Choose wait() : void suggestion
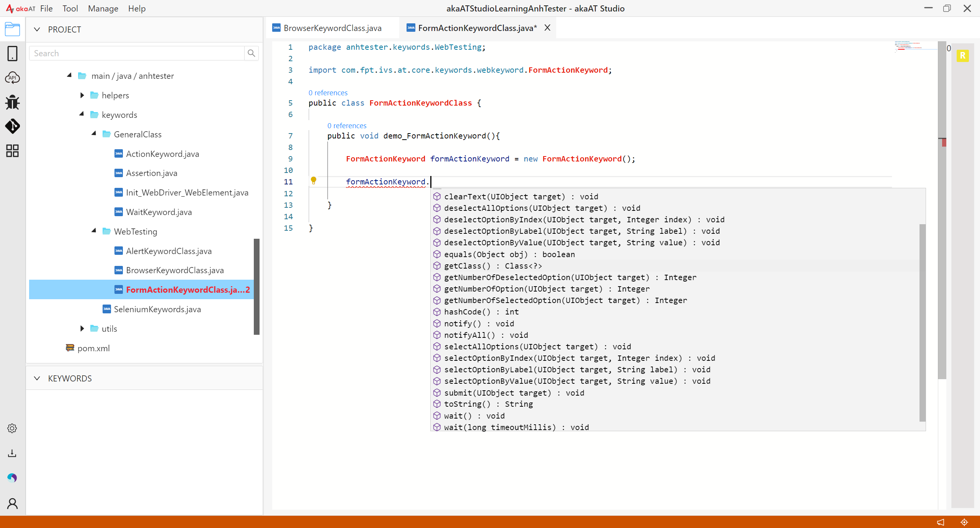This screenshot has width=980, height=528. point(675,416)
